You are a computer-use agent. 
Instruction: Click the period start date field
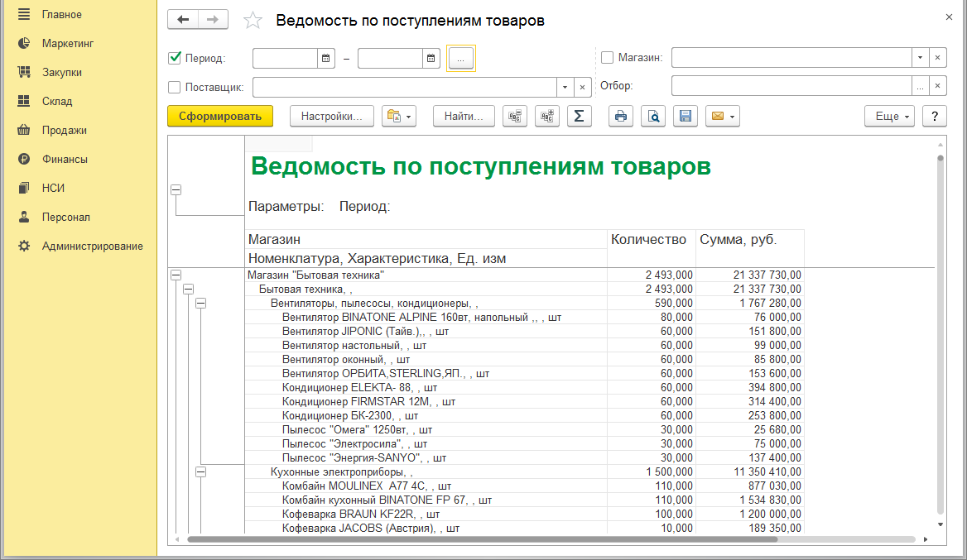point(285,58)
